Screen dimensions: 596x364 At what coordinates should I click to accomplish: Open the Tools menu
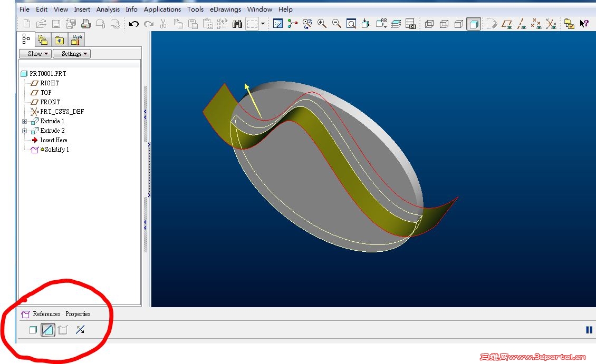(x=195, y=9)
